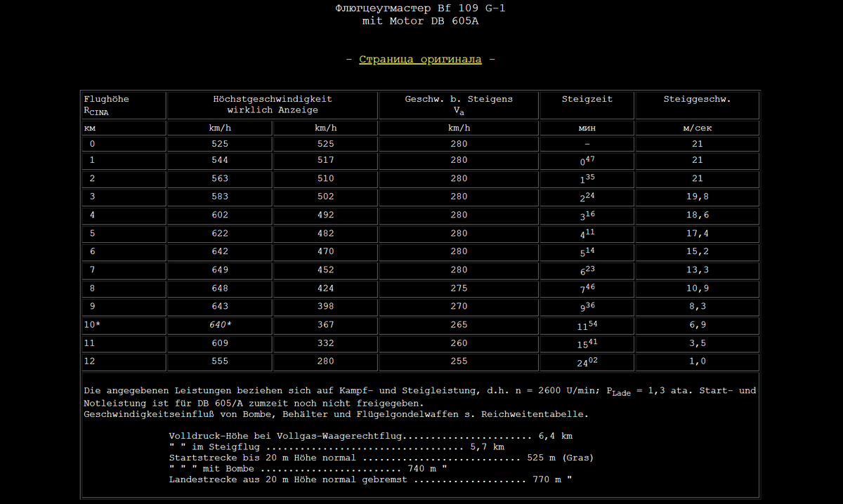Click the climb time 24 02 cell
Screen dimensions: 843x504
(587, 362)
